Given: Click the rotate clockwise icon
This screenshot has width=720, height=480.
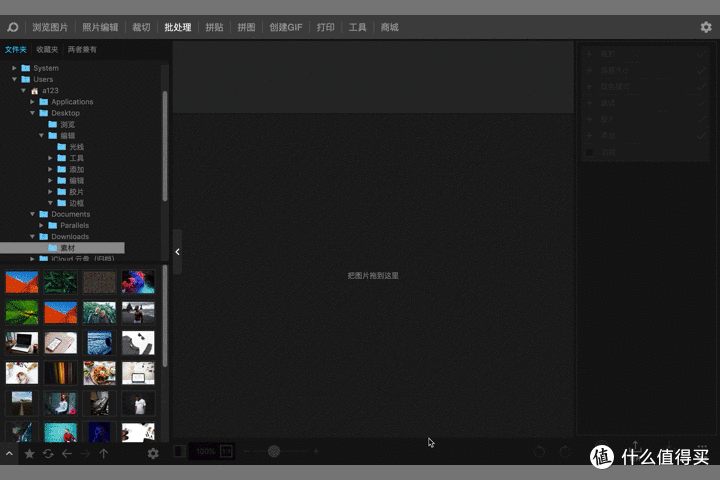Looking at the screenshot, I should tap(565, 452).
